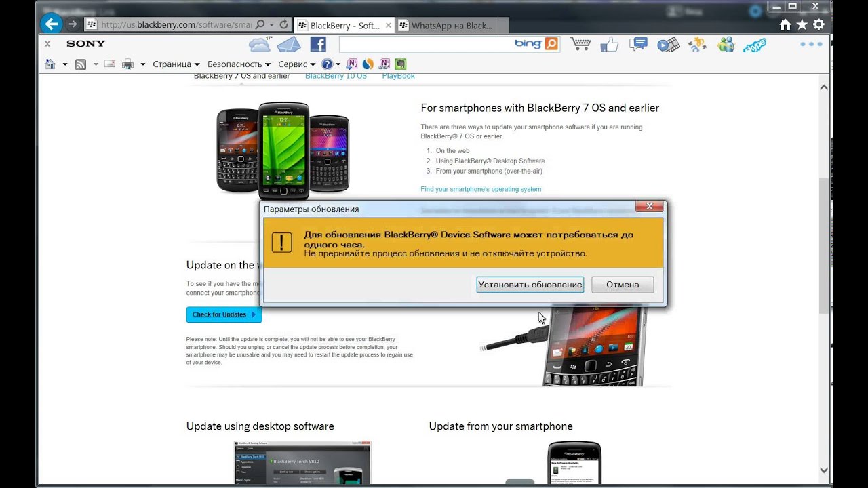This screenshot has width=868, height=488.
Task: Refresh the page with reload icon
Action: tap(283, 24)
